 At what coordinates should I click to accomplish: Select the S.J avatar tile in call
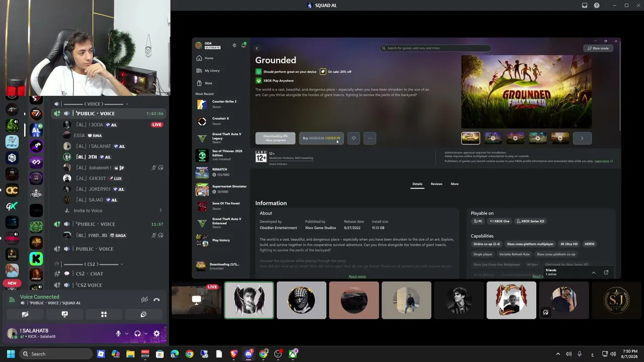pos(616,300)
